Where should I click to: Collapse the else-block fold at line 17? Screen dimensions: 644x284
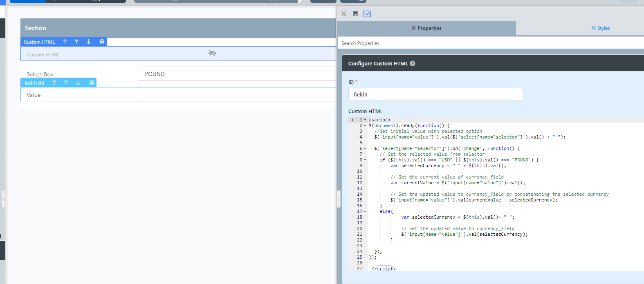point(365,211)
